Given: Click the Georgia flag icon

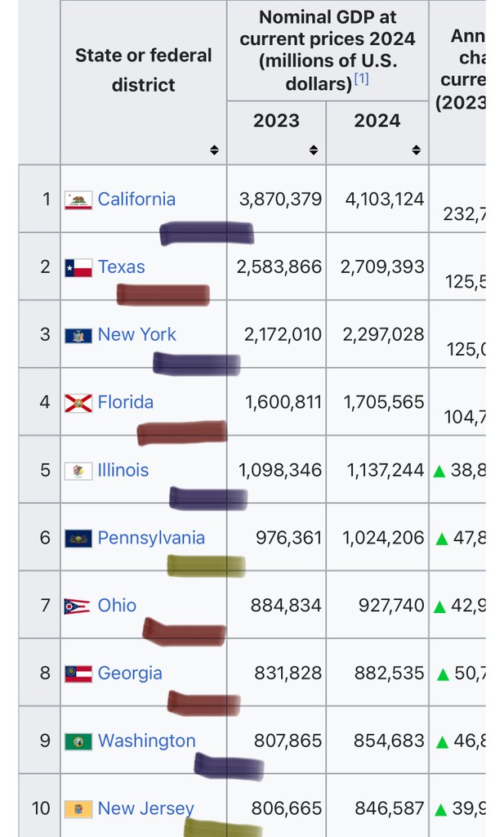Looking at the screenshot, I should [x=78, y=674].
